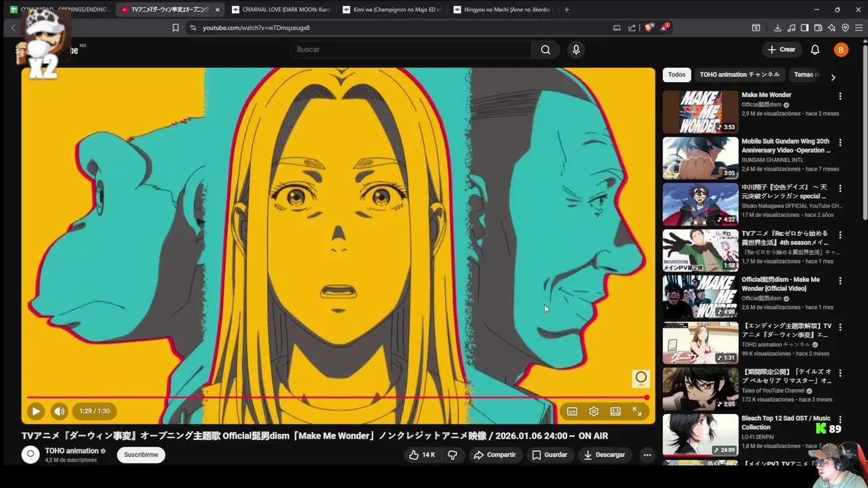Click the Descargar button
The width and height of the screenshot is (868, 488).
coord(604,455)
